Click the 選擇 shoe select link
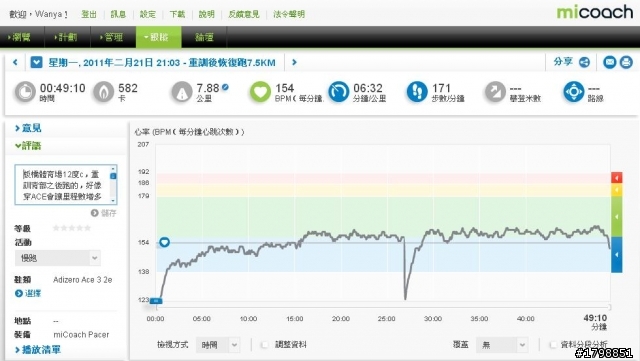The height and width of the screenshot is (361, 640). (x=28, y=293)
